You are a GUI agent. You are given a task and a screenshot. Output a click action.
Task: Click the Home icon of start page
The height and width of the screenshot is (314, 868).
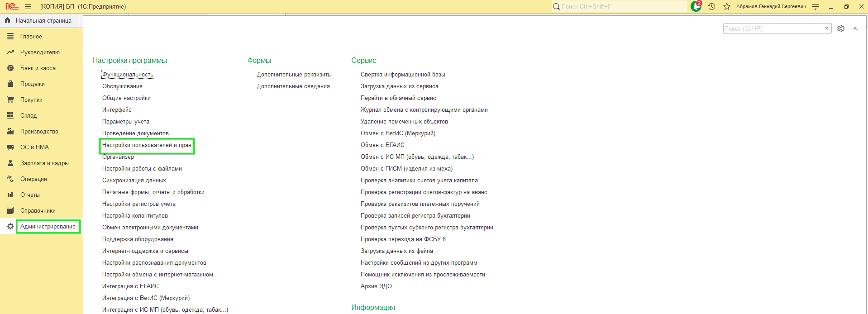point(7,20)
